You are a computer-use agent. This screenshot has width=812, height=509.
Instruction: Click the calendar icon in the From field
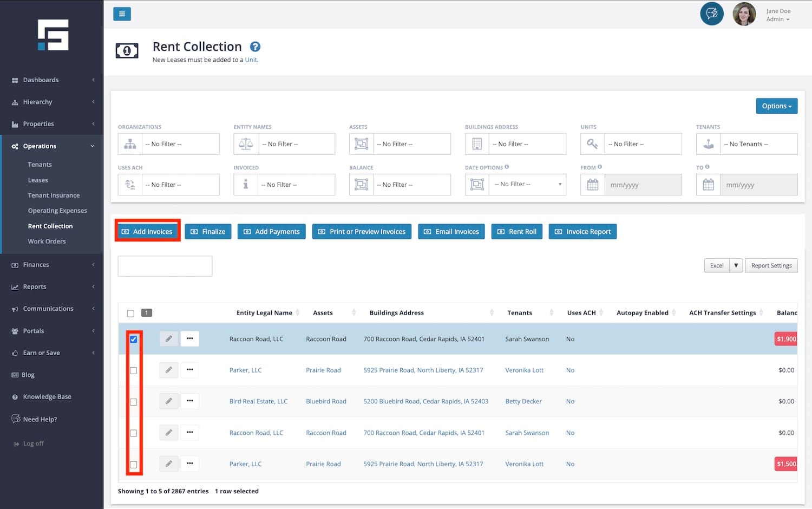pyautogui.click(x=593, y=185)
